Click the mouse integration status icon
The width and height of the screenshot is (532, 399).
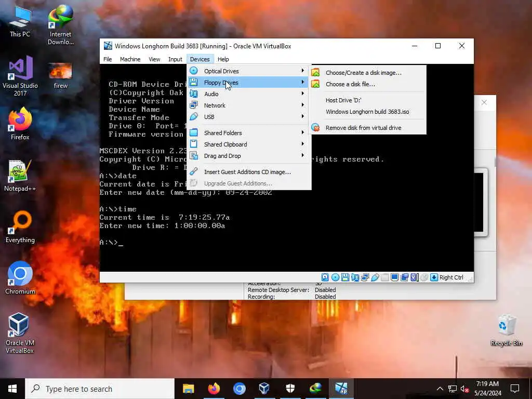[424, 277]
